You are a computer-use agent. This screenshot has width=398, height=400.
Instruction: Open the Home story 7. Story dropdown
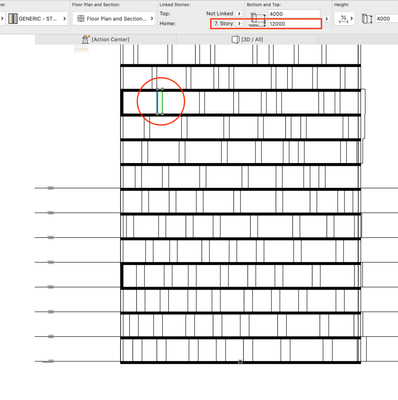(228, 24)
